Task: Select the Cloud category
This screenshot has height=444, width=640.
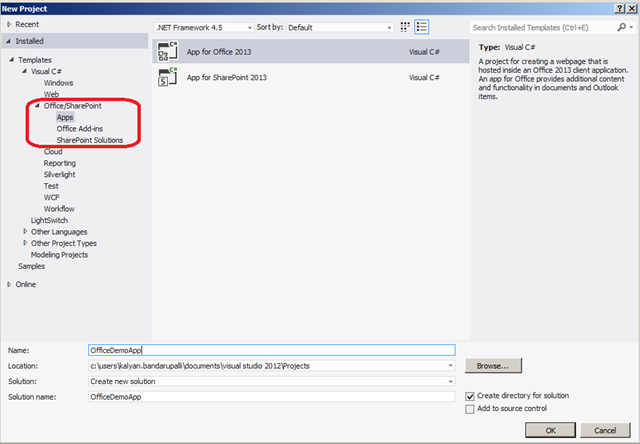Action: point(53,151)
